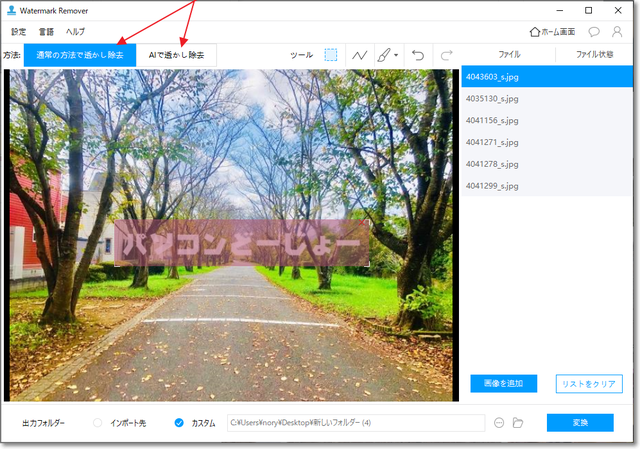The image size is (640, 449).
Task: Redo the last action
Action: pyautogui.click(x=447, y=56)
